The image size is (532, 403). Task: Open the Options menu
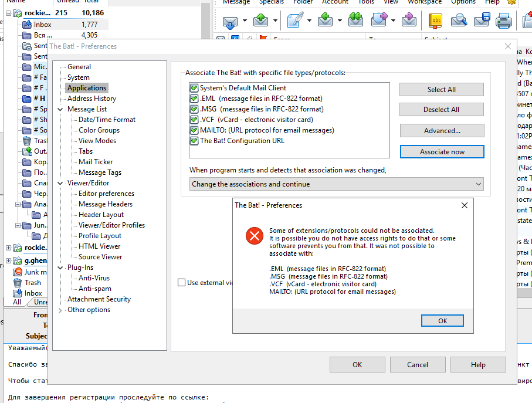click(x=463, y=2)
